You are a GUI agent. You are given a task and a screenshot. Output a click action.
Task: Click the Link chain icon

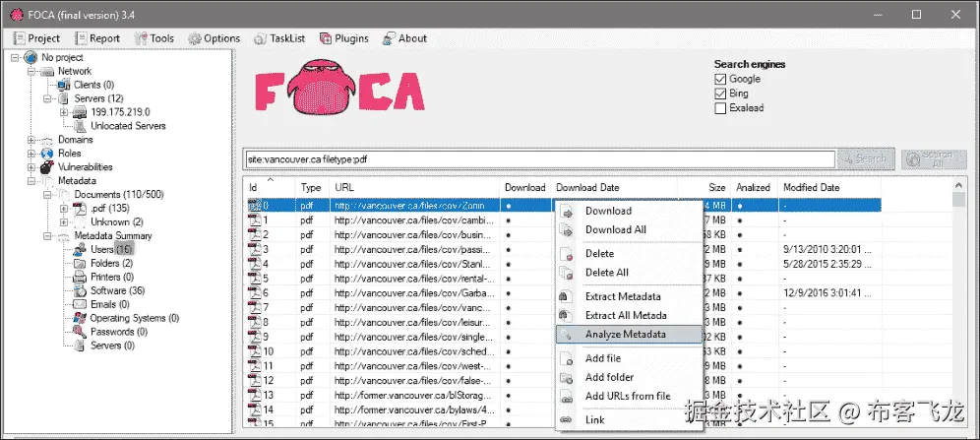tap(566, 419)
